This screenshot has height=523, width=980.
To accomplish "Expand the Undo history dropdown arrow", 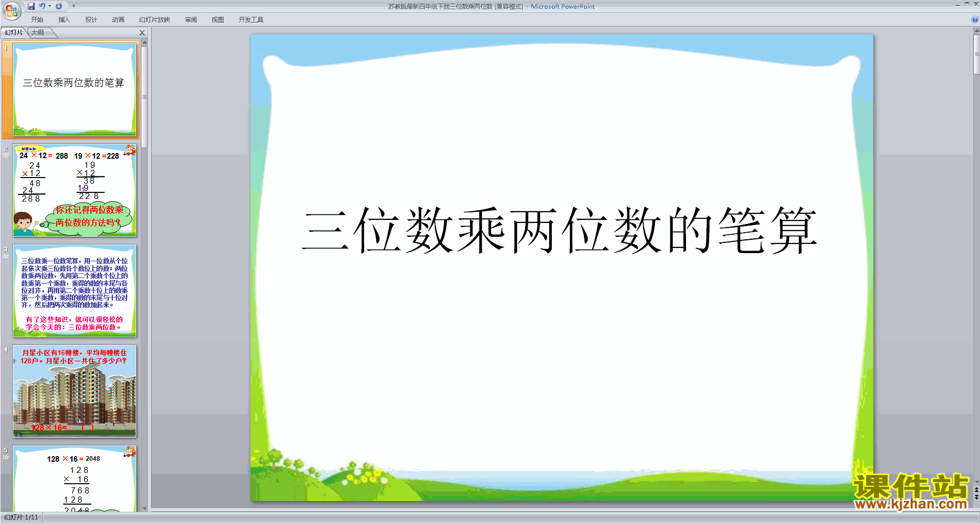I will pos(50,6).
